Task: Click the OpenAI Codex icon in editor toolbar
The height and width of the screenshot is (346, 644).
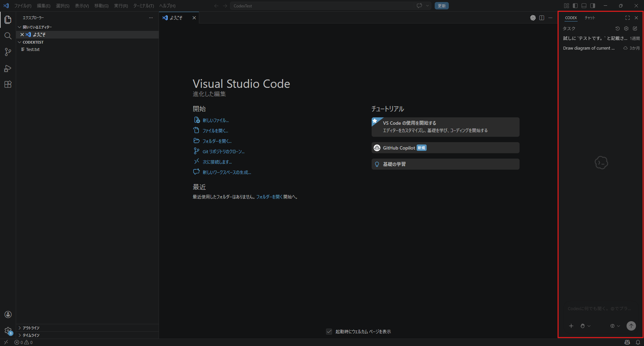Action: (x=533, y=18)
